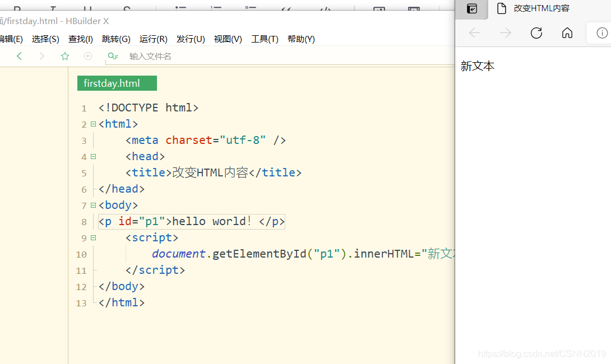The image size is (611, 364).
Task: Click the hello world paragraph code line
Action: 191,222
